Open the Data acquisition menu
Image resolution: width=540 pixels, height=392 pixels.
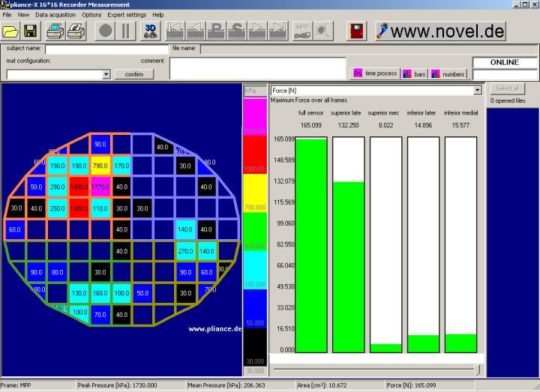[55, 15]
